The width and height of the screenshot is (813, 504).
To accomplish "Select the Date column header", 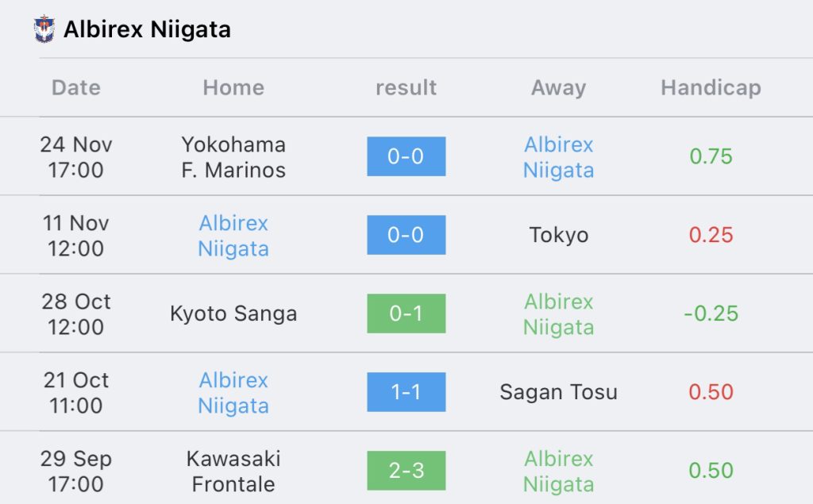I will [75, 87].
